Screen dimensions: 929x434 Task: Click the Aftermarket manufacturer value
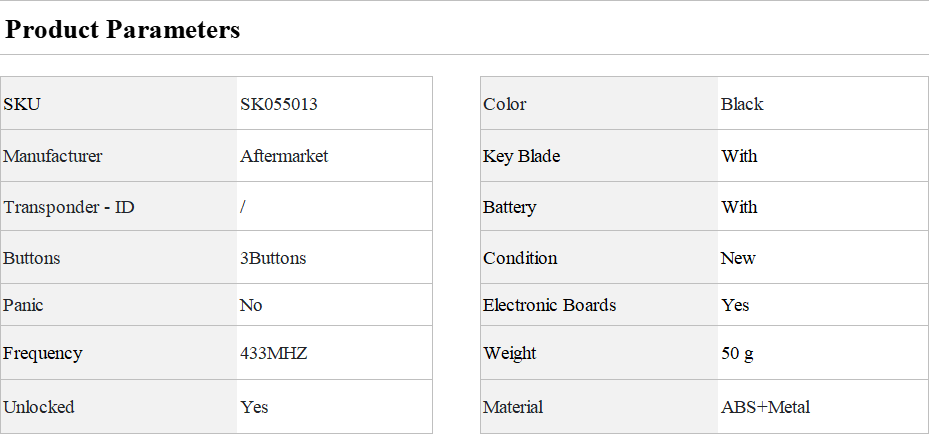click(284, 156)
